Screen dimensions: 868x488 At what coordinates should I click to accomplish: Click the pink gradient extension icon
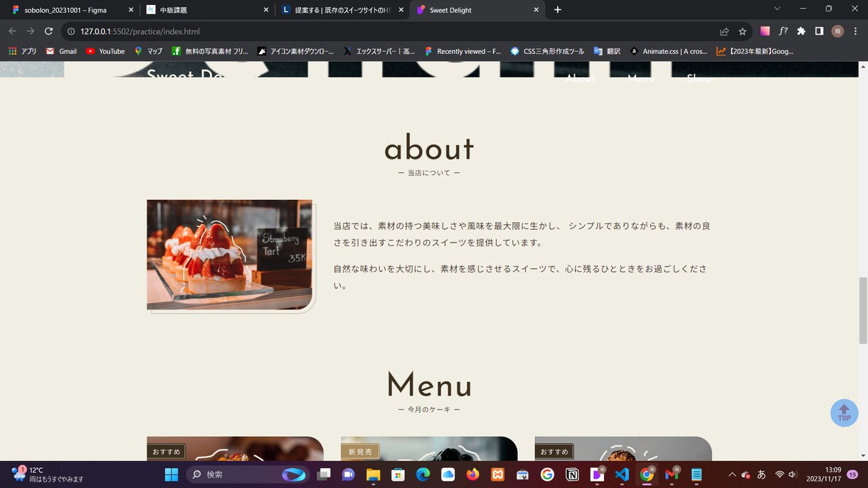click(x=765, y=31)
